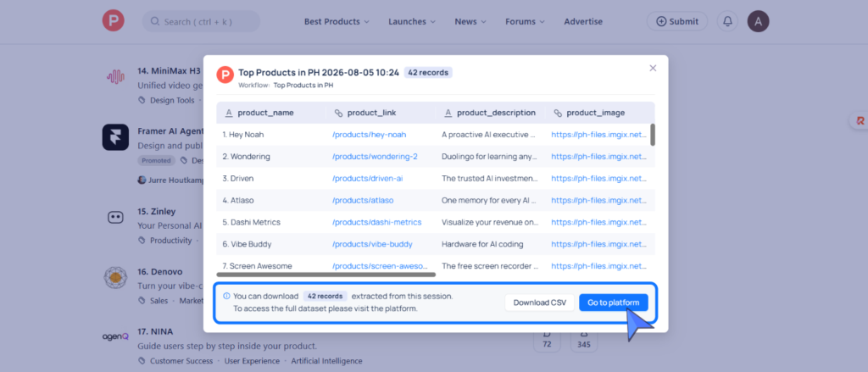The width and height of the screenshot is (868, 372).
Task: Click Go to platform button
Action: tap(614, 303)
